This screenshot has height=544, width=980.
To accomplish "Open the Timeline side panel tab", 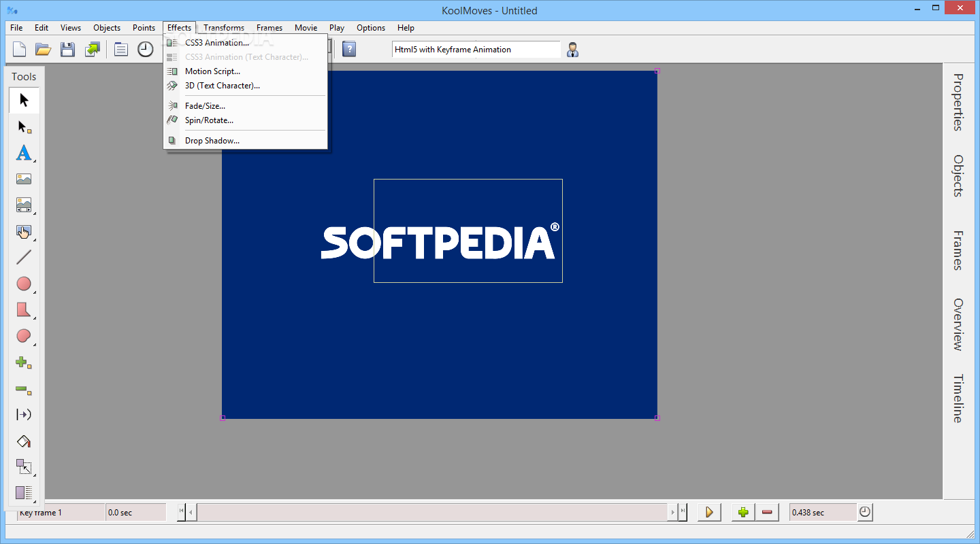I will [958, 398].
